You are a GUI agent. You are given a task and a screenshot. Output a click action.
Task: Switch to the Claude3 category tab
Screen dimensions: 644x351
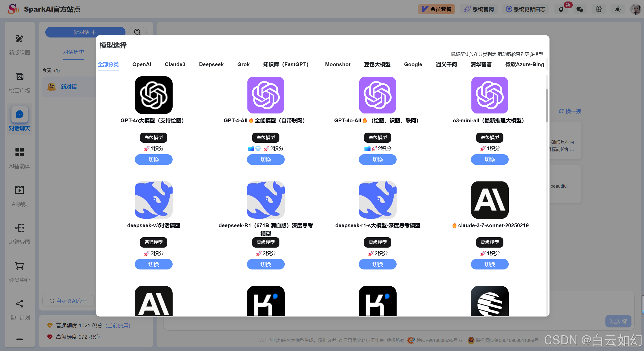(x=175, y=64)
